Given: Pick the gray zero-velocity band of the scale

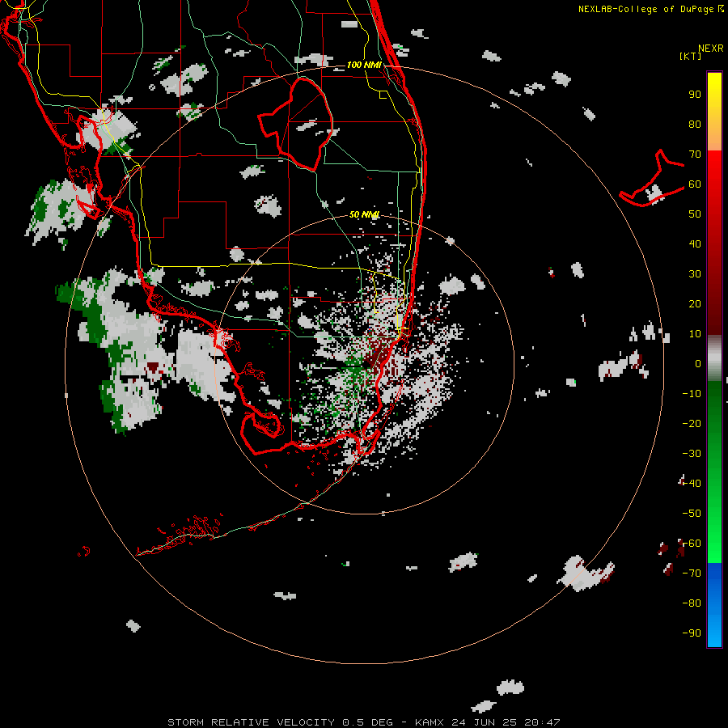Looking at the screenshot, I should click(x=714, y=358).
